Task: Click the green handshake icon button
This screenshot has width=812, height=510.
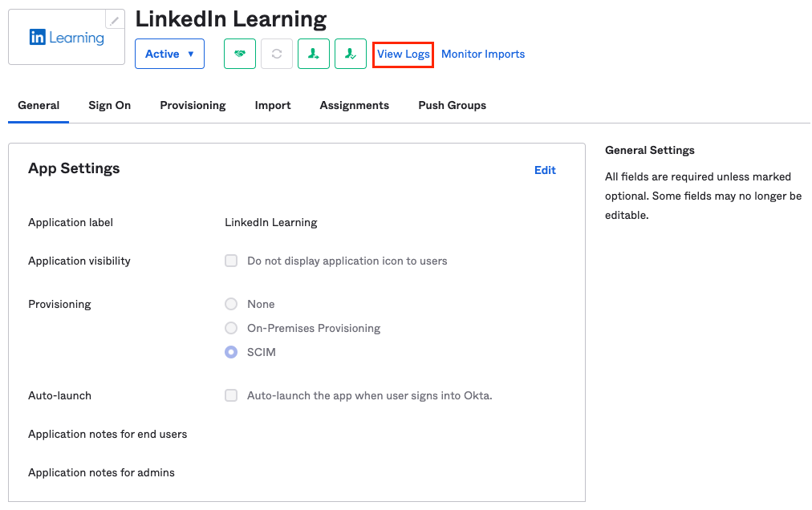Action: click(x=240, y=54)
